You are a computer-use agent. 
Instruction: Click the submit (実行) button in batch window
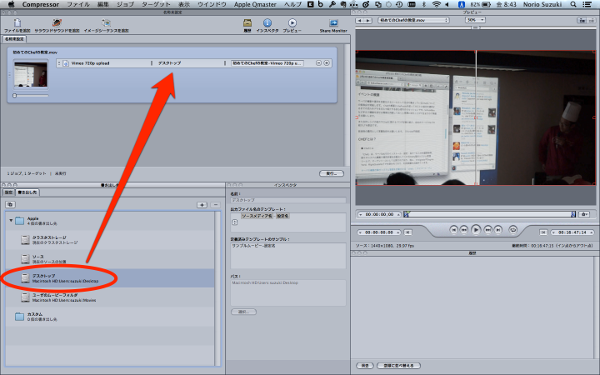point(331,174)
